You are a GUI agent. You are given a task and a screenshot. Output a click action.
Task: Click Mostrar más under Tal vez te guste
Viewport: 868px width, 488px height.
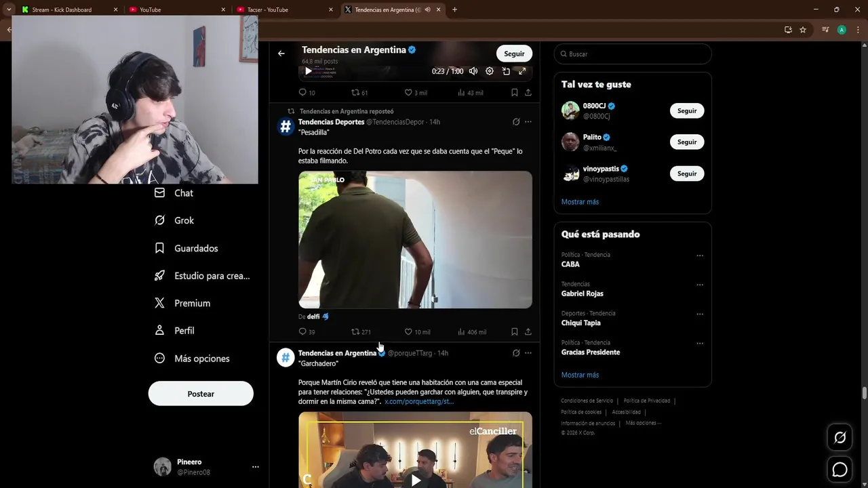(580, 202)
